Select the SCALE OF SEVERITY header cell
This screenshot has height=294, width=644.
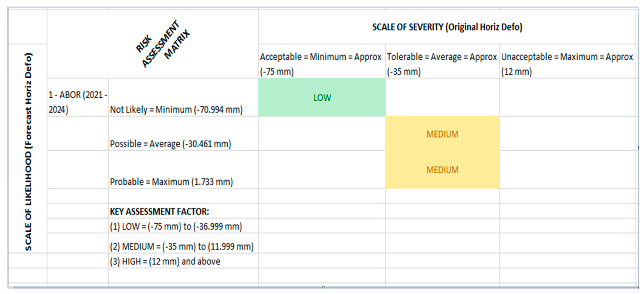pos(447,27)
